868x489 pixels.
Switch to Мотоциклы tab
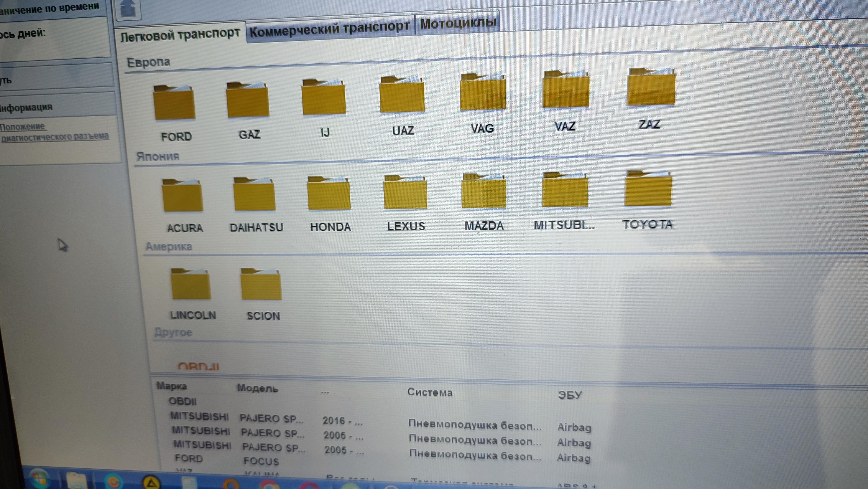click(458, 23)
